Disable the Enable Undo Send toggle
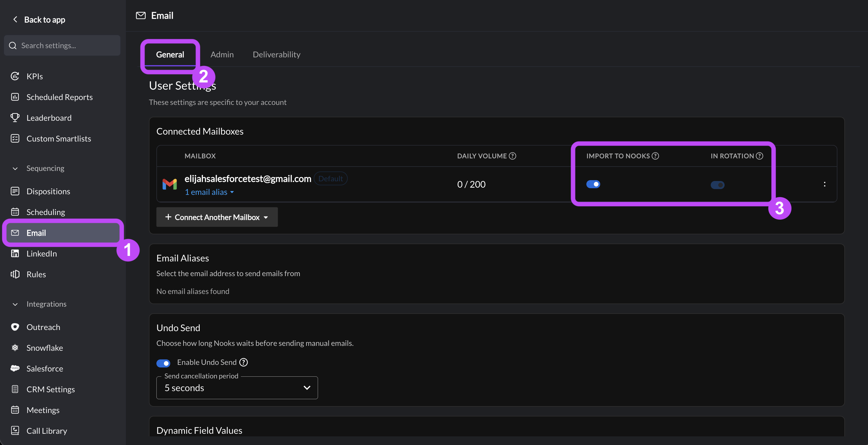The width and height of the screenshot is (868, 445). pos(163,363)
